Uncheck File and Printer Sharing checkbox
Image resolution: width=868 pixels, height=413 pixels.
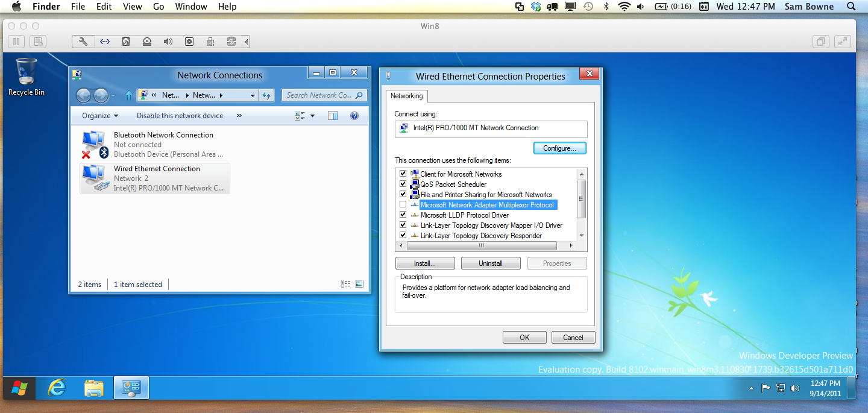coord(403,195)
